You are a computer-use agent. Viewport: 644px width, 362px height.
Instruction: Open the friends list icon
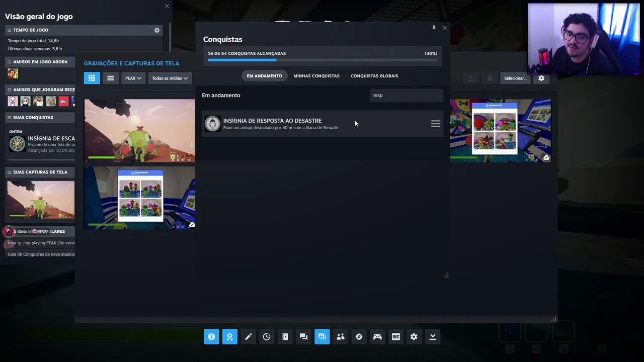point(341,337)
